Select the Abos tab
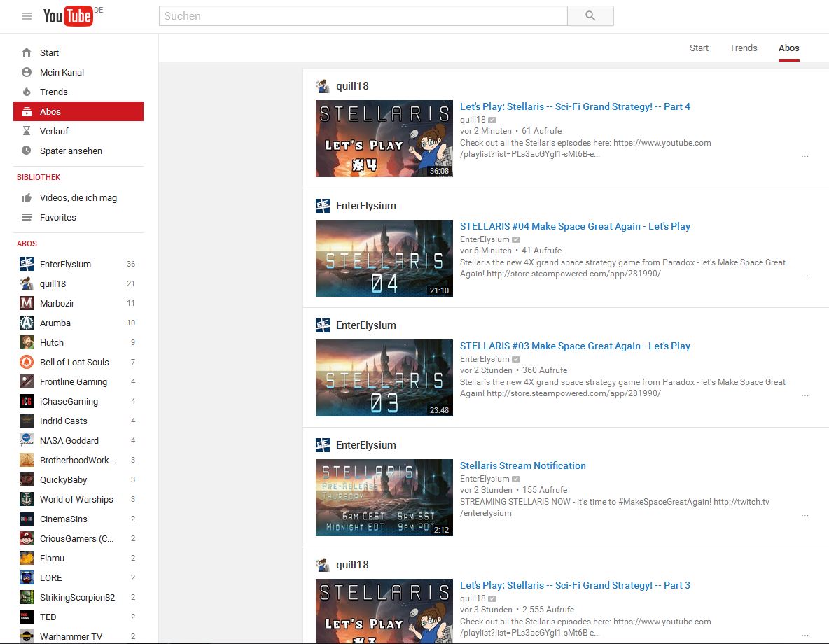 point(788,48)
